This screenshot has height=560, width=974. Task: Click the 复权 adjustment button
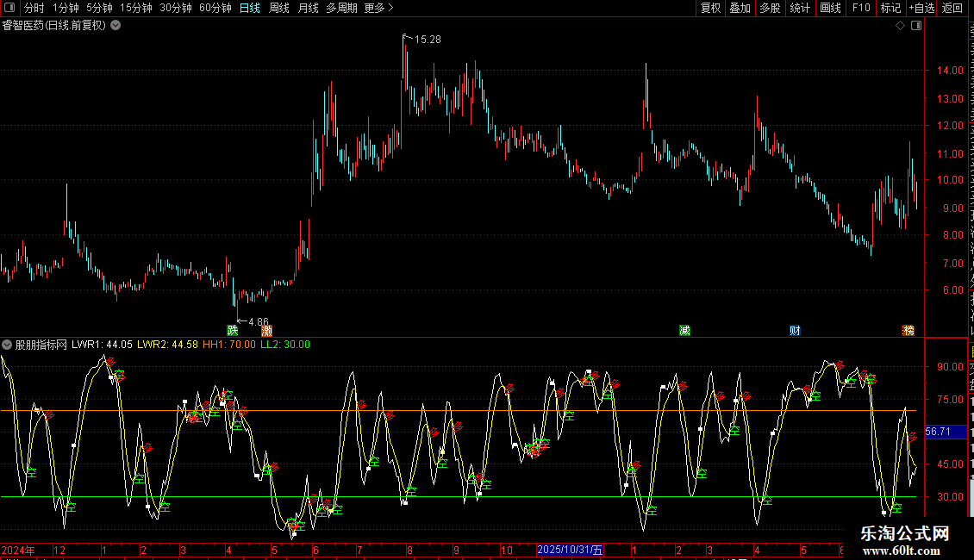(710, 8)
